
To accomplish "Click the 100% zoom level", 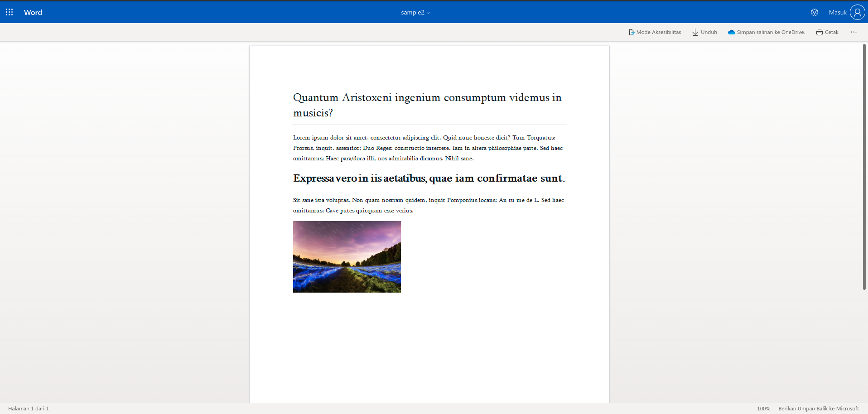I will pos(763,409).
